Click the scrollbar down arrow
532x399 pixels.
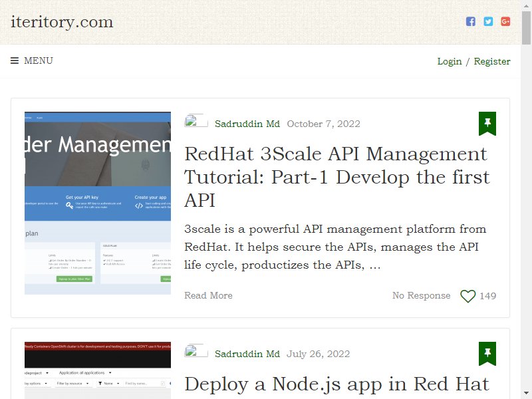point(527,393)
